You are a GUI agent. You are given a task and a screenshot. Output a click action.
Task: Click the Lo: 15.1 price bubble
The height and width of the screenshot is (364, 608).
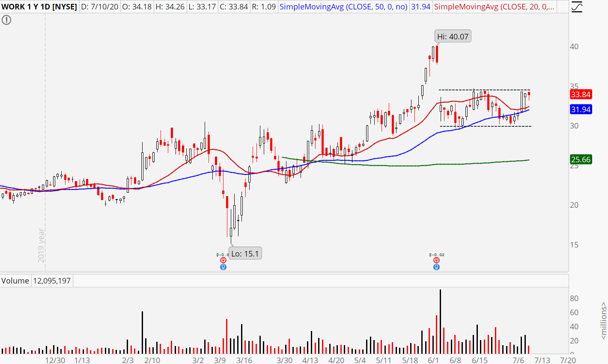click(245, 254)
